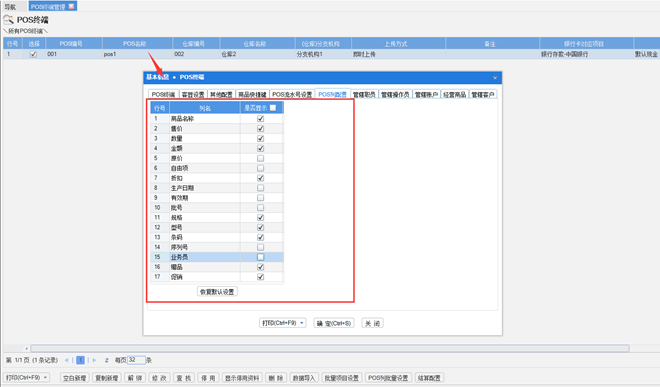The width and height of the screenshot is (660, 387).
Task: Switch to the 管辖账户 tab
Action: click(426, 95)
